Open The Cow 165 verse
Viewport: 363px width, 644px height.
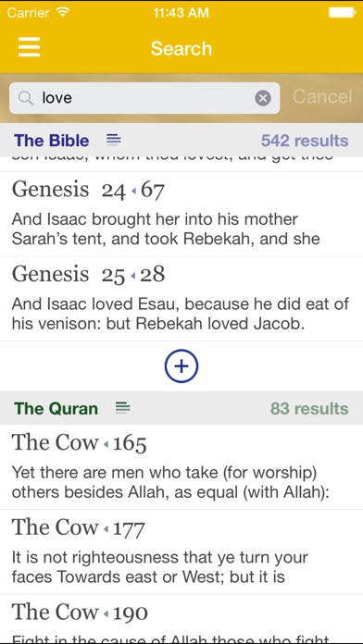(x=181, y=467)
